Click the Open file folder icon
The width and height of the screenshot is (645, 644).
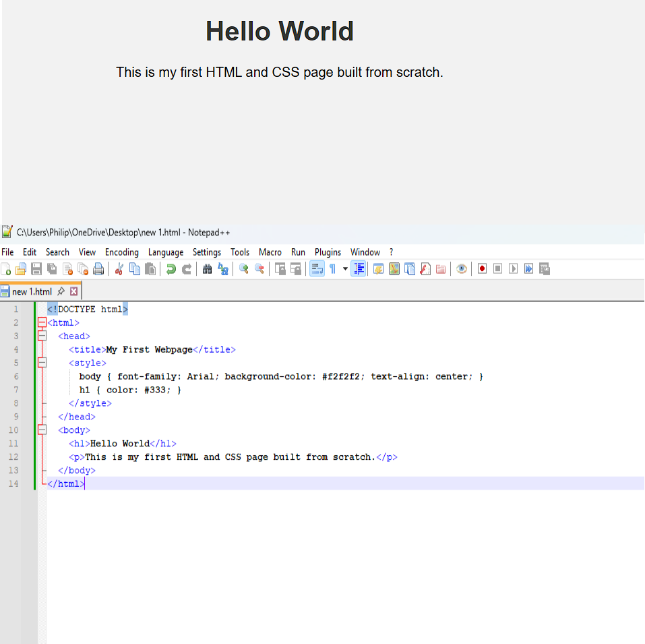coord(21,269)
